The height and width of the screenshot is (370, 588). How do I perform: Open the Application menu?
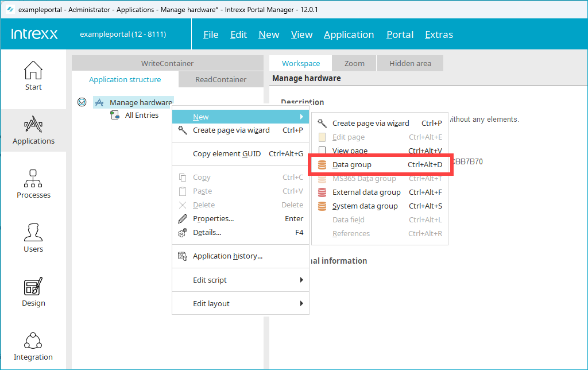[x=349, y=34]
